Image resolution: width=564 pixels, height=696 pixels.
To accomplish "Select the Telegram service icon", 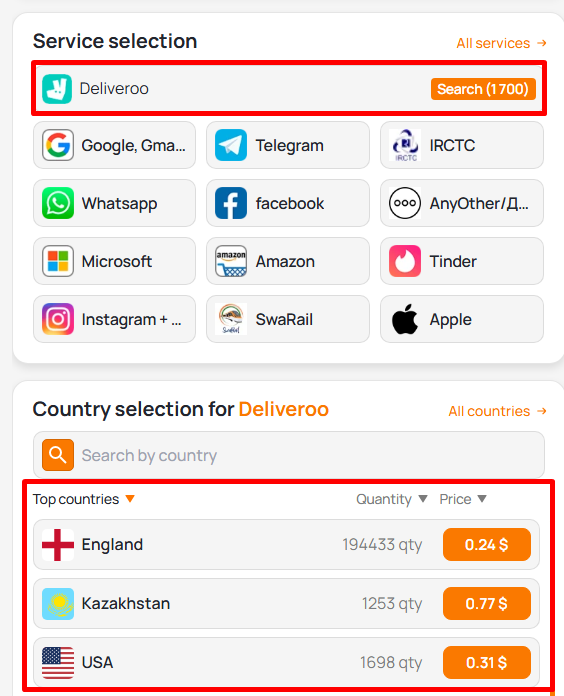I will (x=231, y=145).
